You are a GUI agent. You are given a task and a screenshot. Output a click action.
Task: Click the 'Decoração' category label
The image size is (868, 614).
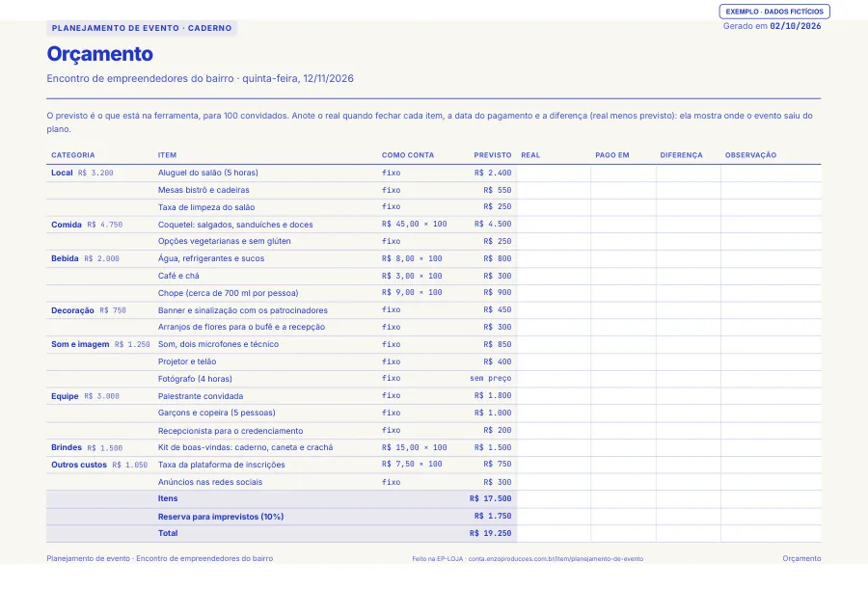click(72, 311)
